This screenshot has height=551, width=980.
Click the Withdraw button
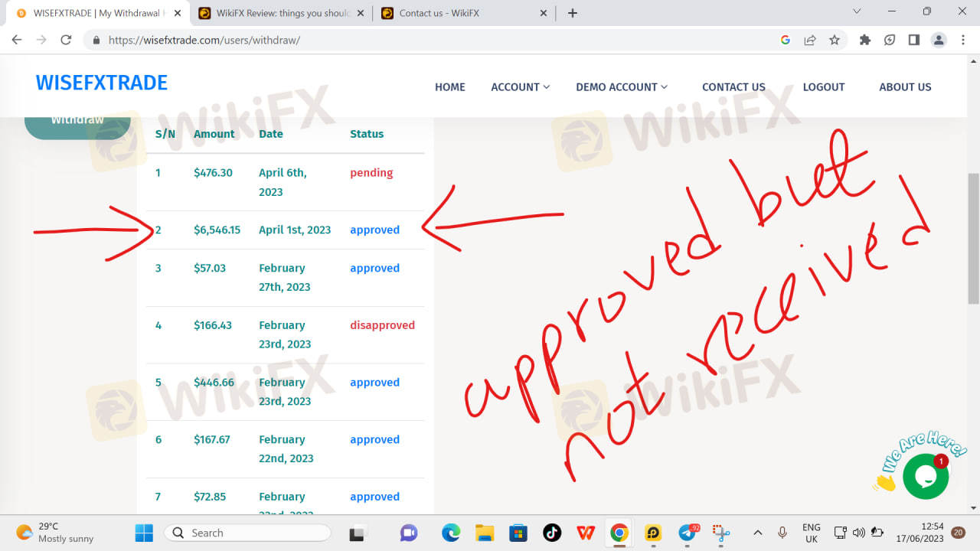tap(77, 125)
